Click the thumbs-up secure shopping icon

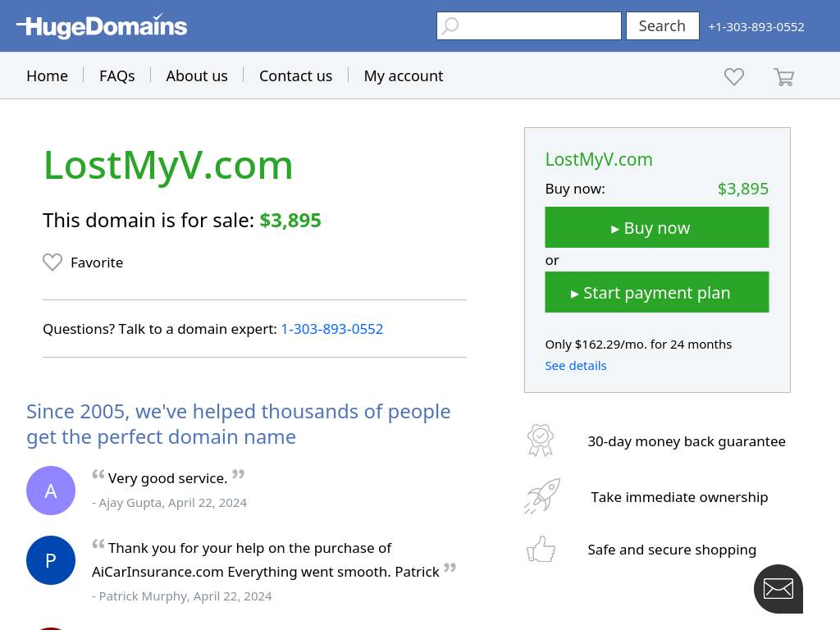coord(541,549)
